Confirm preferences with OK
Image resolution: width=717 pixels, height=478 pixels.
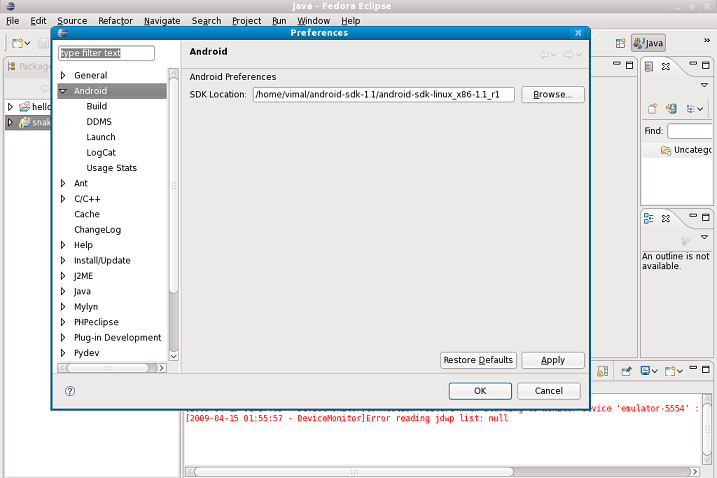click(480, 391)
